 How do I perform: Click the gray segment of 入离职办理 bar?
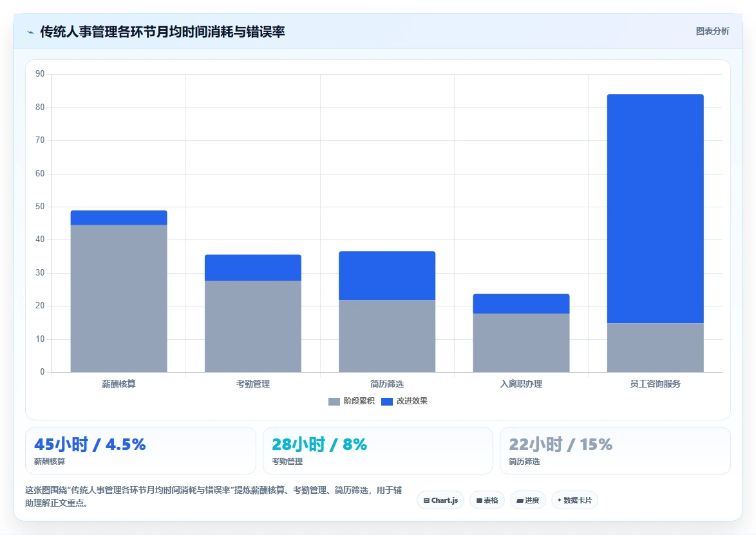coord(521,343)
